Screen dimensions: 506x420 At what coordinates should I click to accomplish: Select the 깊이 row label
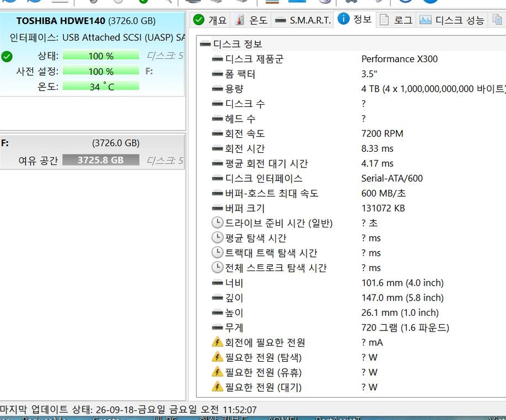pyautogui.click(x=234, y=298)
